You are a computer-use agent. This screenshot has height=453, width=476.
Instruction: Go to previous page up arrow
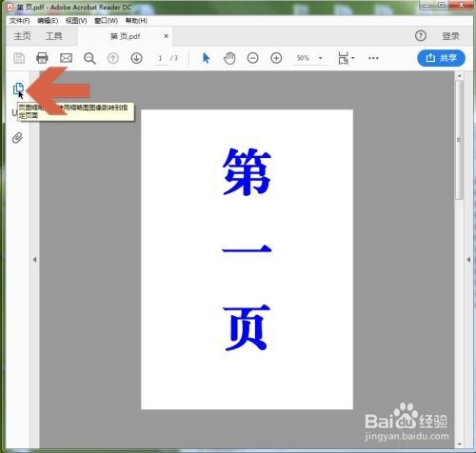tap(113, 58)
